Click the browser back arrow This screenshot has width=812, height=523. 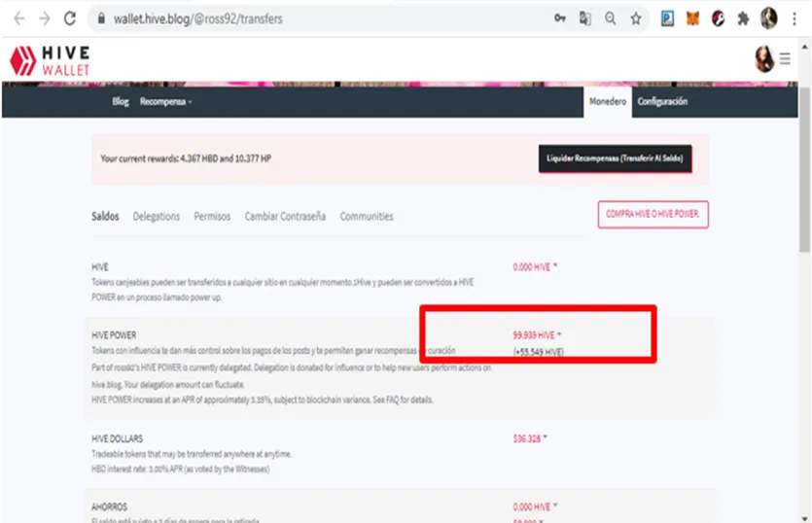point(19,18)
